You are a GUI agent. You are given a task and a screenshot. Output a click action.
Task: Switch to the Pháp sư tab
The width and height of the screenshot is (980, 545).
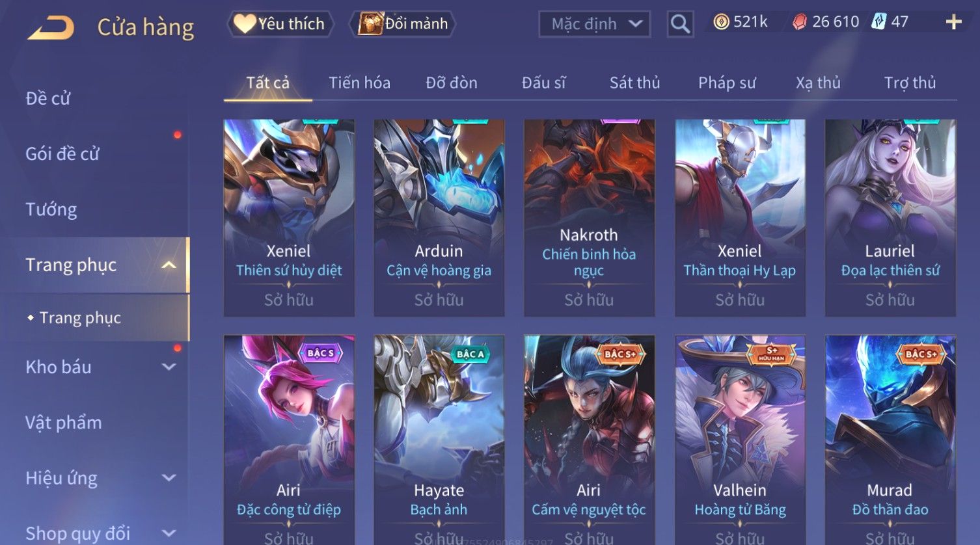point(727,83)
